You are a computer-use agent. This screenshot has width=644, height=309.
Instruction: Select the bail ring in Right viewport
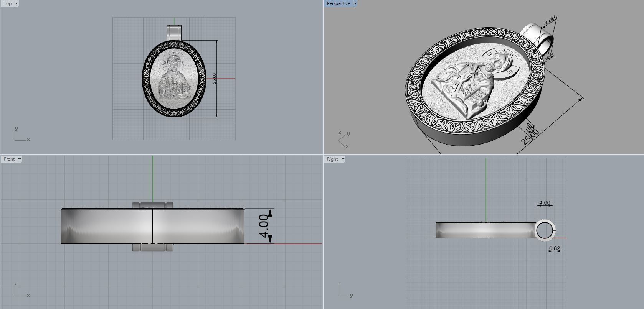(545, 231)
